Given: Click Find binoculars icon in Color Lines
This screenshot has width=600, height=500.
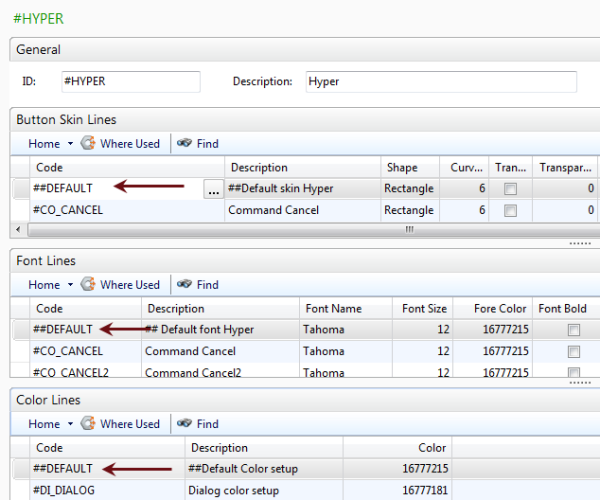Looking at the screenshot, I should tap(184, 424).
